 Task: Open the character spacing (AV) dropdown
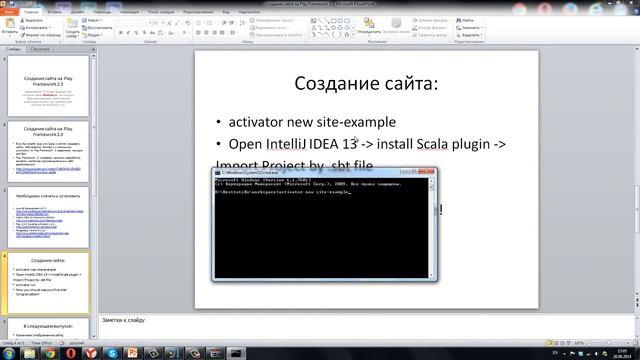[x=161, y=33]
